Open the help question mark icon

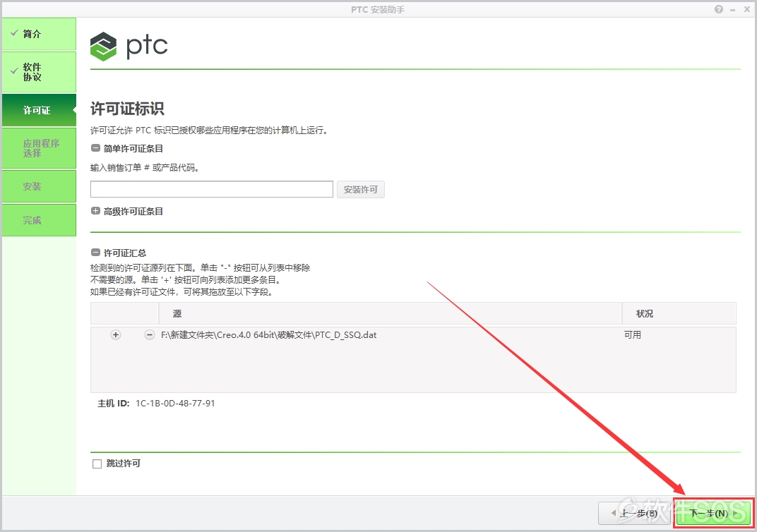point(719,9)
